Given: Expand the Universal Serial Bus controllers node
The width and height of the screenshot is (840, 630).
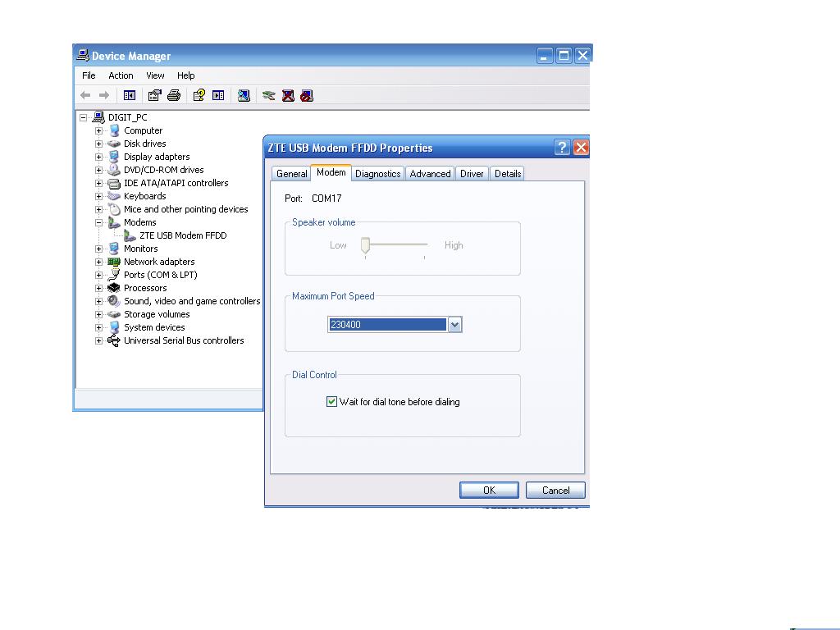Looking at the screenshot, I should 98,340.
